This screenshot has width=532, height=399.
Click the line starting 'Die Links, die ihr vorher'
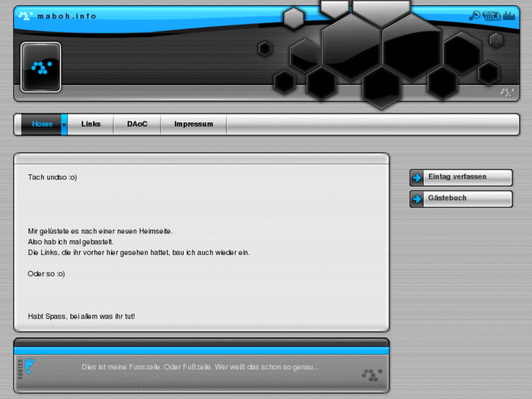pyautogui.click(x=139, y=253)
